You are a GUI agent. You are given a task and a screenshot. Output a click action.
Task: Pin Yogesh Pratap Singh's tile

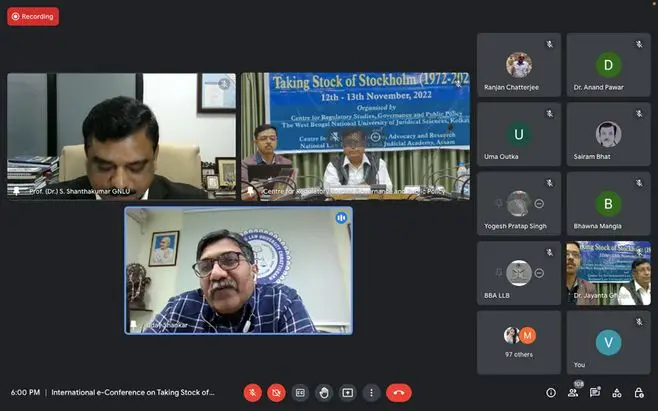(497, 204)
